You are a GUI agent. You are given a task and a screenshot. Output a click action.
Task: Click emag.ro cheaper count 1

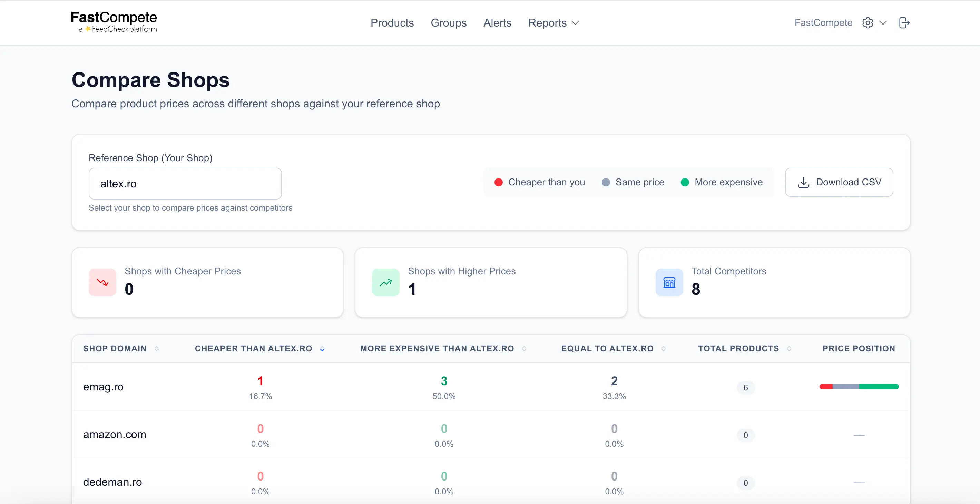(260, 381)
